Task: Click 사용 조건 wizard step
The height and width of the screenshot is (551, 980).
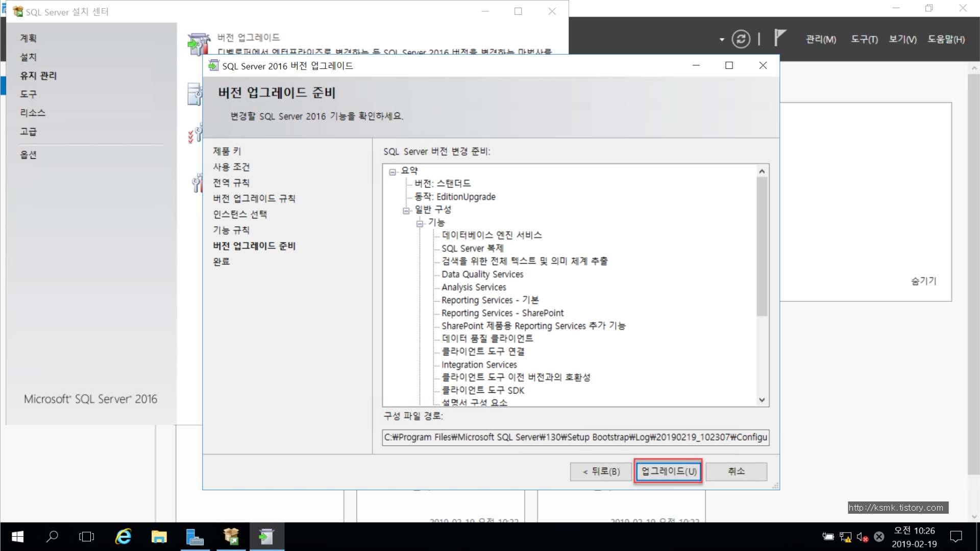Action: click(x=231, y=167)
